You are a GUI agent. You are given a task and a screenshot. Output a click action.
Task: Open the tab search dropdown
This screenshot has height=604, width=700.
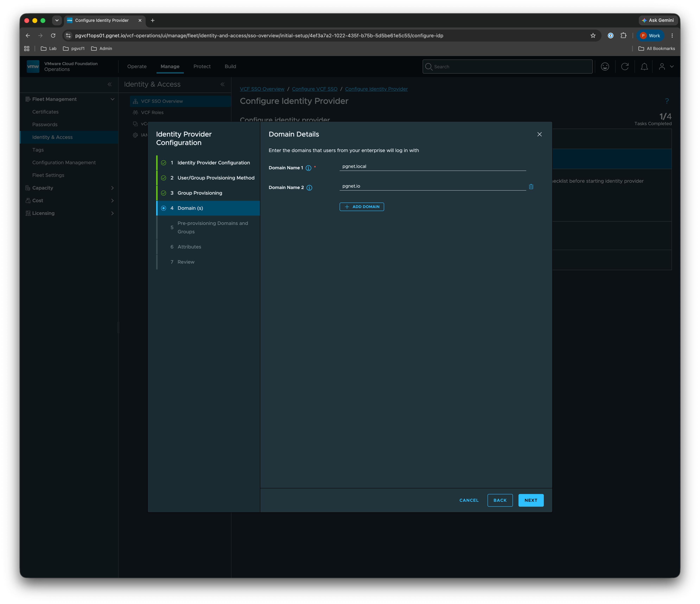point(57,20)
